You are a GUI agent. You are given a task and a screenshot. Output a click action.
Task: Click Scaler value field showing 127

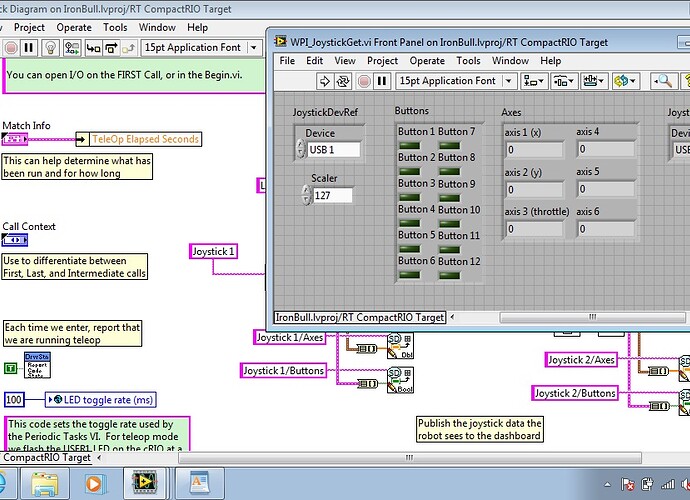(x=333, y=195)
